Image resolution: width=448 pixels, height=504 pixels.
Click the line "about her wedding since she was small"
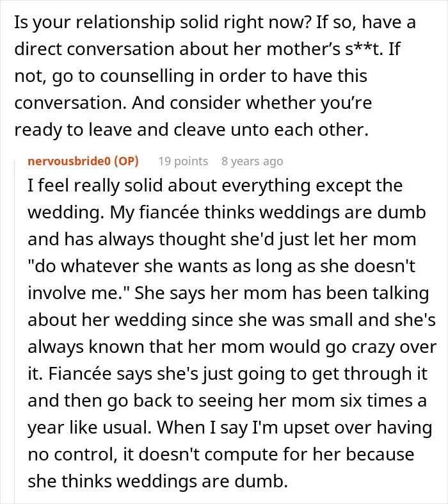pos(232,320)
